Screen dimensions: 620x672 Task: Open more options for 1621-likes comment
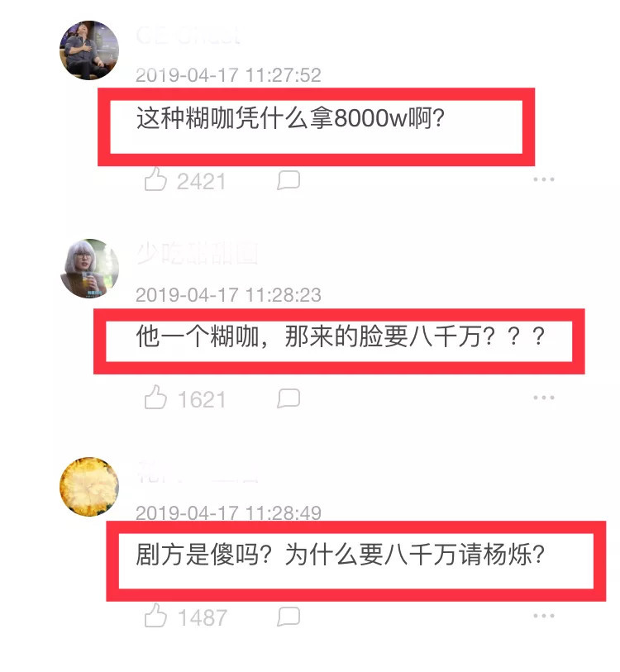point(544,398)
